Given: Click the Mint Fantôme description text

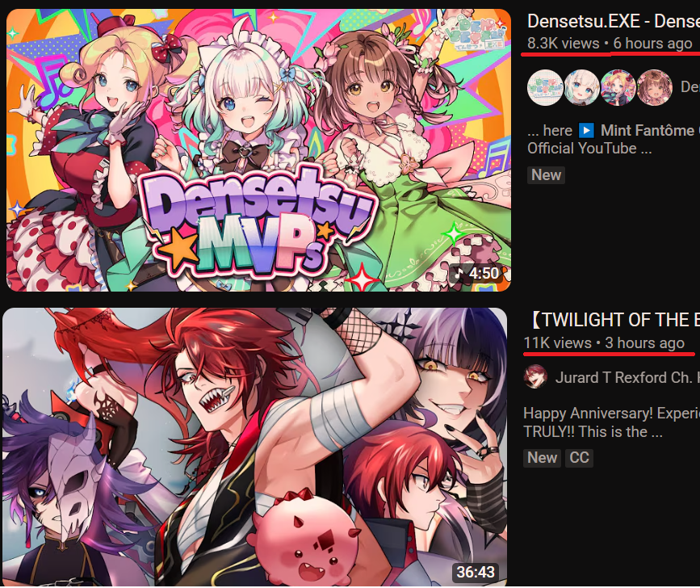Looking at the screenshot, I should pyautogui.click(x=648, y=130).
